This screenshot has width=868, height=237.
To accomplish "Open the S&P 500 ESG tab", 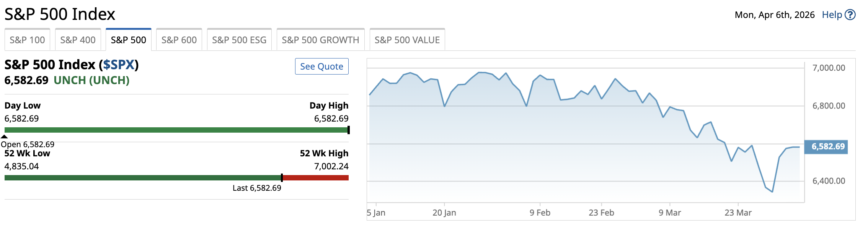I will pyautogui.click(x=239, y=40).
